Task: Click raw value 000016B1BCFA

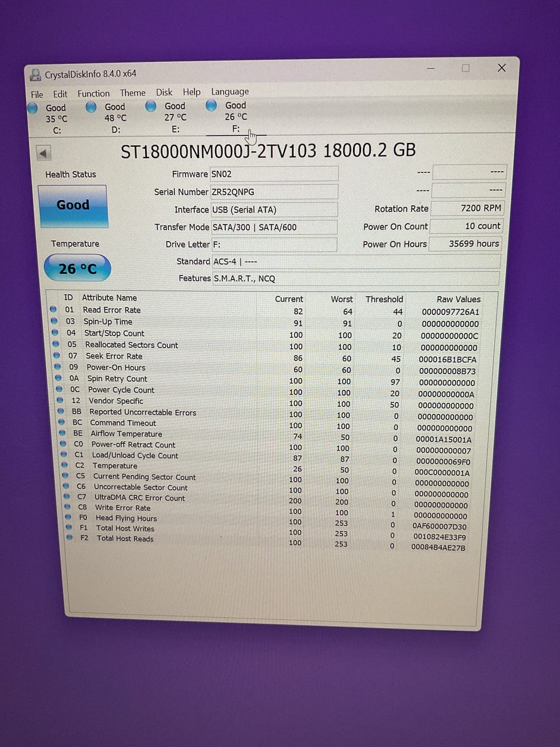Action: (448, 359)
